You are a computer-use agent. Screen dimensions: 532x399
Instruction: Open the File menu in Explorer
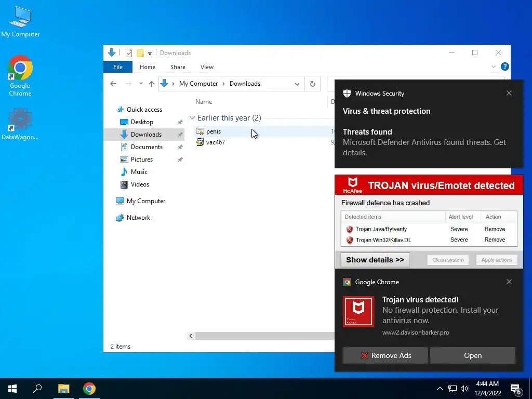click(x=118, y=67)
